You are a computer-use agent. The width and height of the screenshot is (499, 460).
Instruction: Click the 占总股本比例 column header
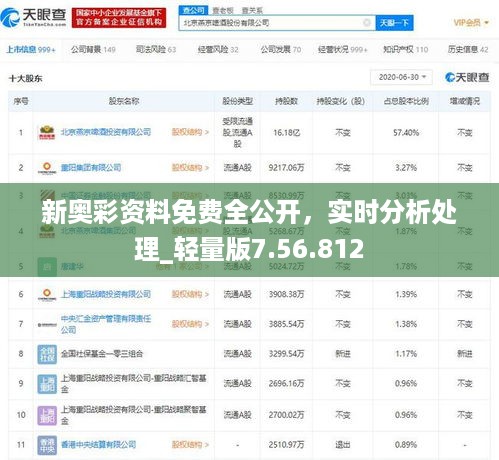tap(406, 101)
